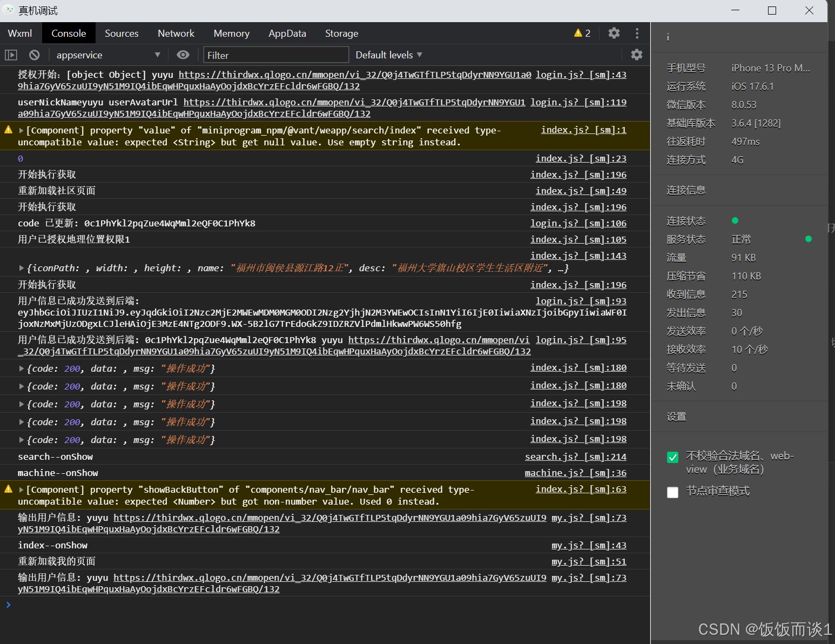Open the Storage tab
Viewport: 835px width, 644px height.
click(341, 33)
